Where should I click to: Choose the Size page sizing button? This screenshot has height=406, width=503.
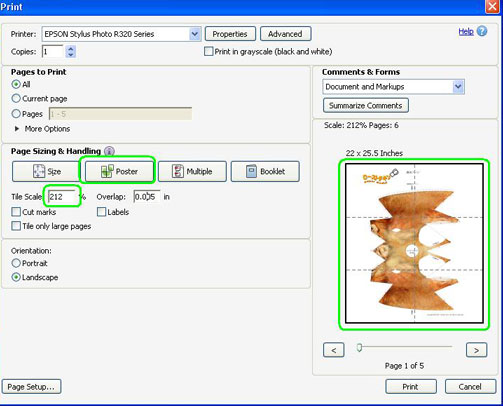point(46,171)
